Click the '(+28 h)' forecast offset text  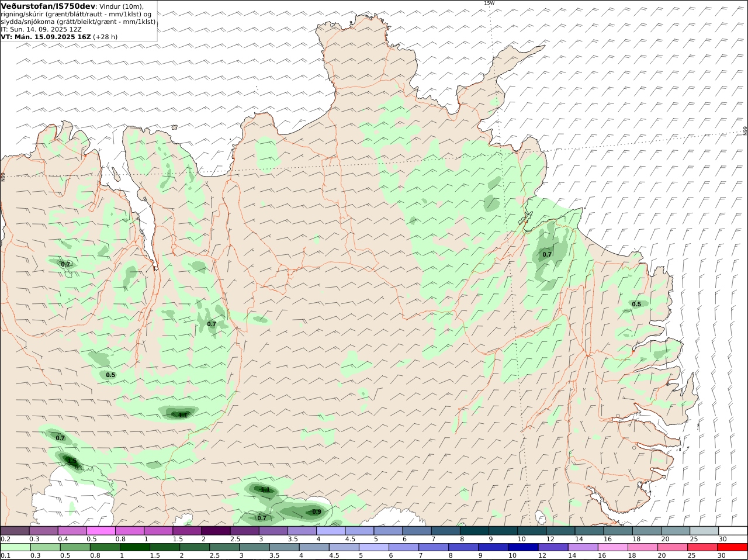coord(106,36)
